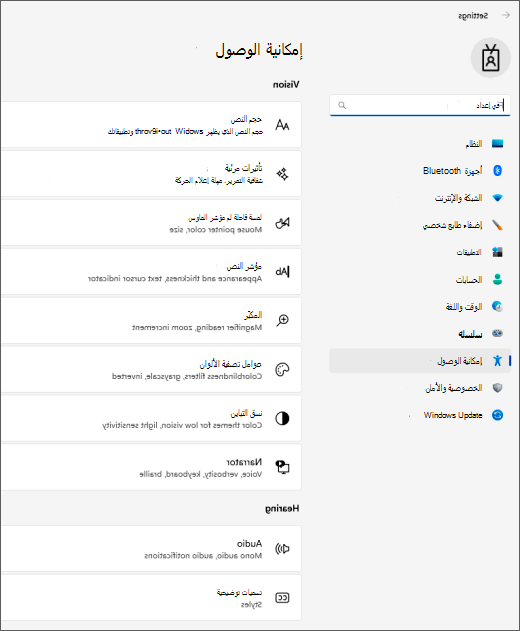Click the Network wifi icon in sidebar

click(497, 198)
